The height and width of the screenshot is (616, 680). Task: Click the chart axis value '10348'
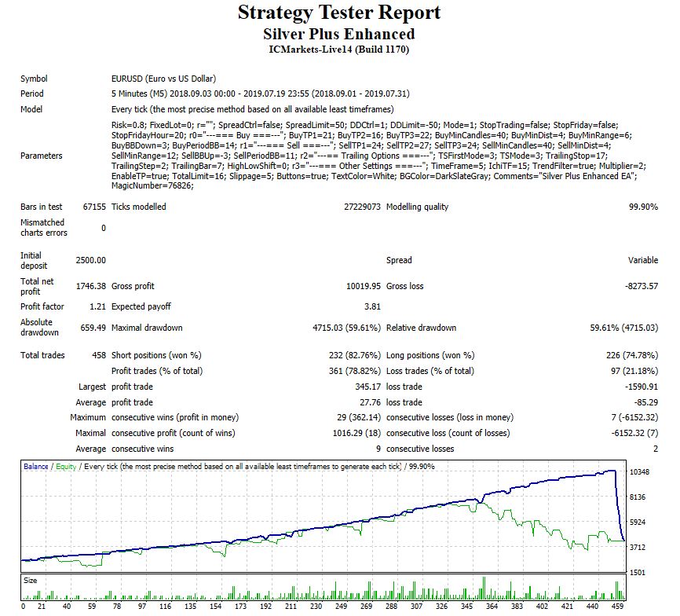pos(640,472)
